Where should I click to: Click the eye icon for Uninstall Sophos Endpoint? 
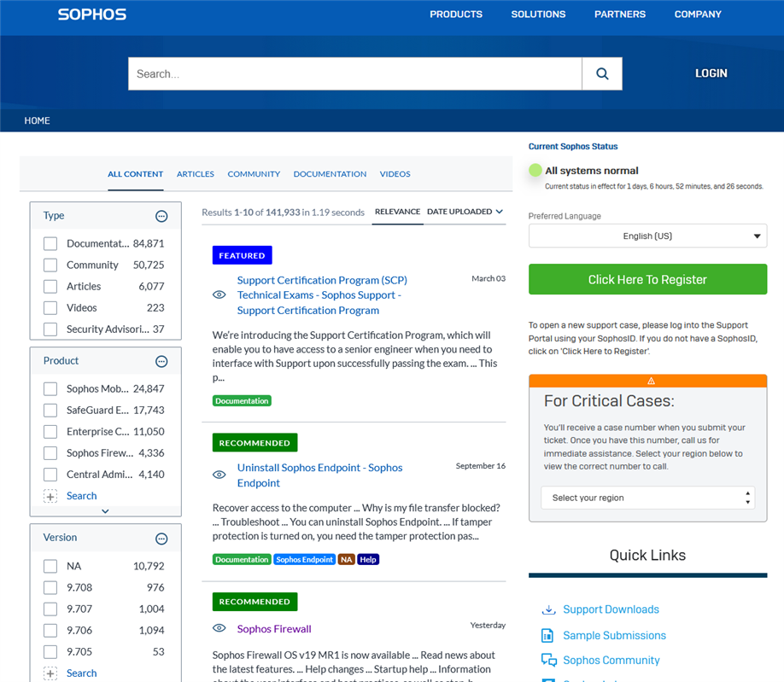pos(219,475)
